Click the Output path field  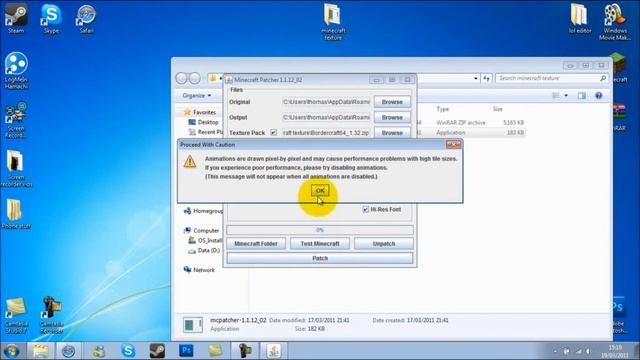(x=326, y=117)
